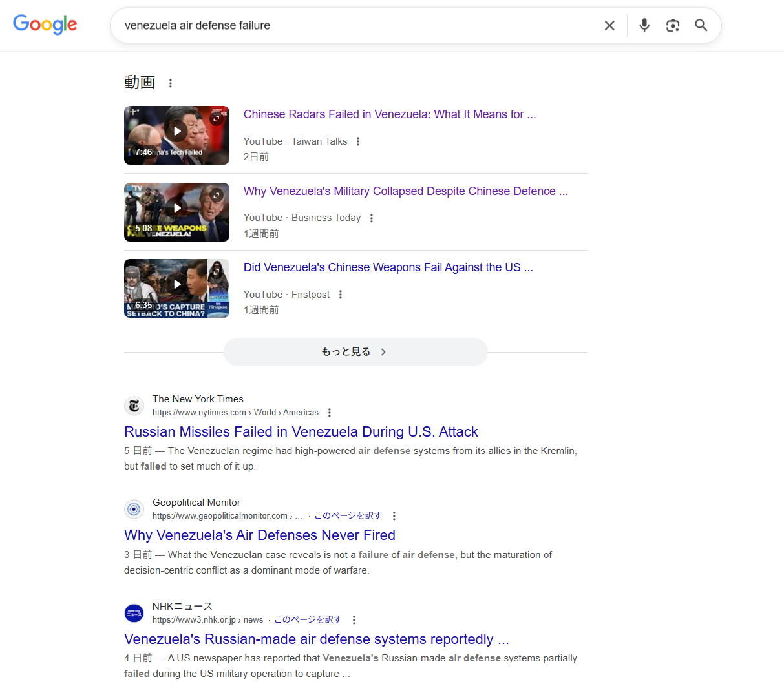Open more options for NHK result
This screenshot has height=695, width=784.
tap(354, 620)
